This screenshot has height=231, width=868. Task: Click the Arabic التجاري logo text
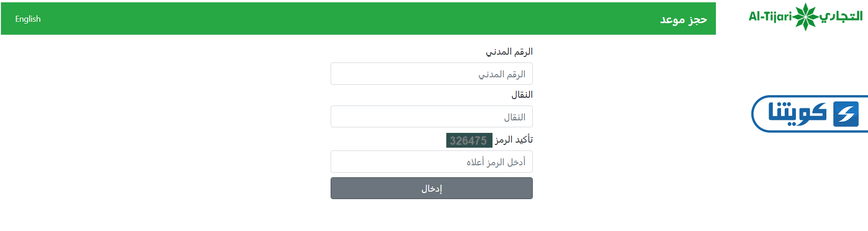tap(841, 16)
